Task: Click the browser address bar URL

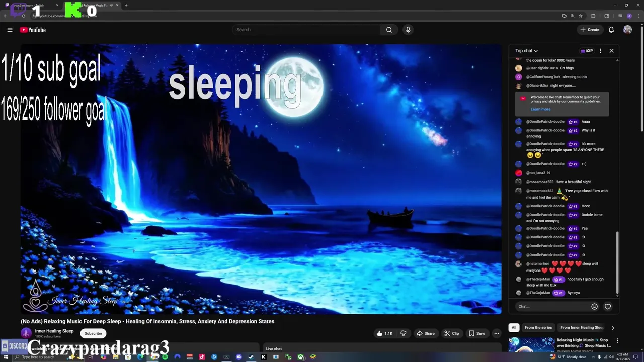Action: tap(68, 16)
